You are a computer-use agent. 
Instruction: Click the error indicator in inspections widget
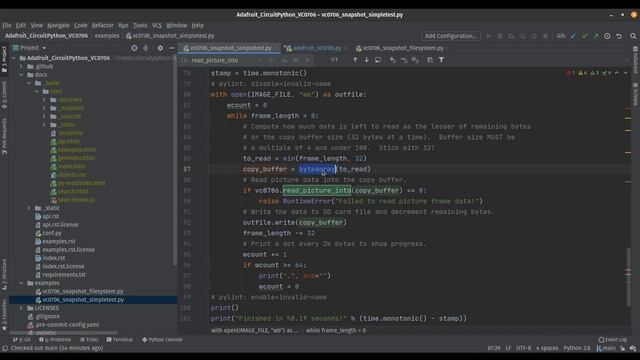[x=571, y=73]
